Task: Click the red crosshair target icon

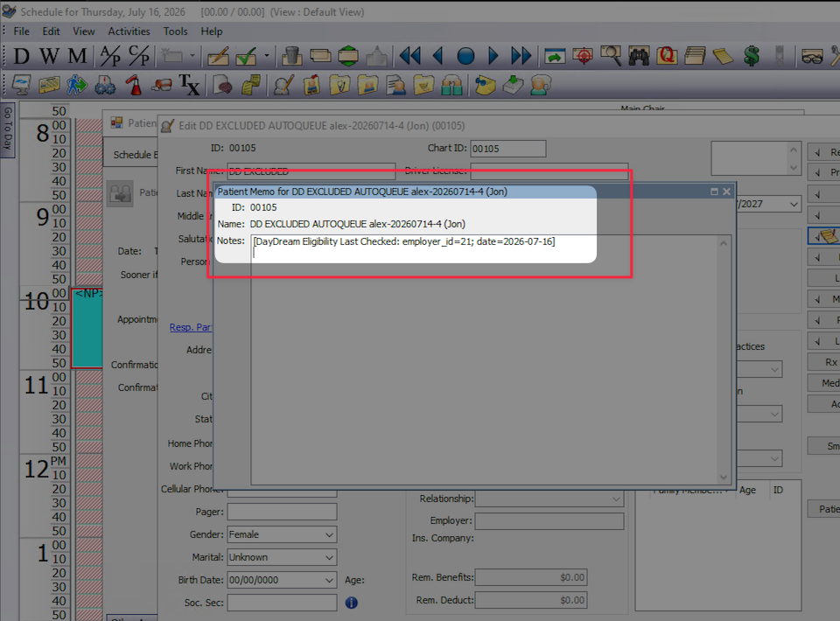Action: (583, 56)
